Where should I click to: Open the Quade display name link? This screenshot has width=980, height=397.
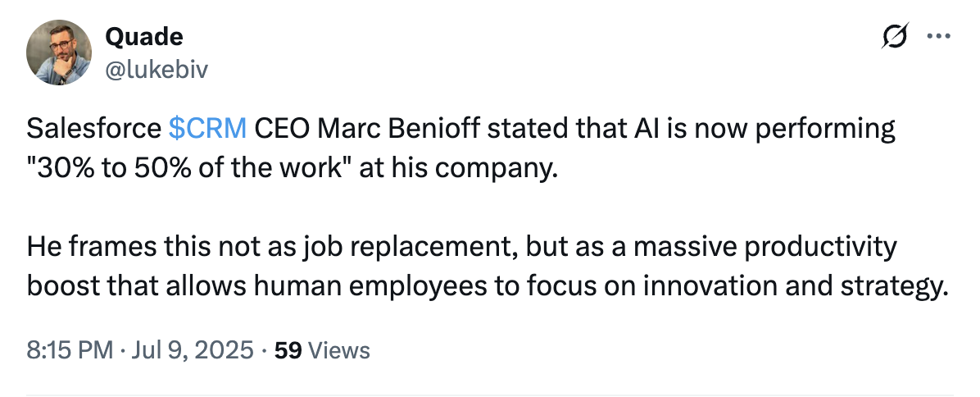pyautogui.click(x=144, y=36)
